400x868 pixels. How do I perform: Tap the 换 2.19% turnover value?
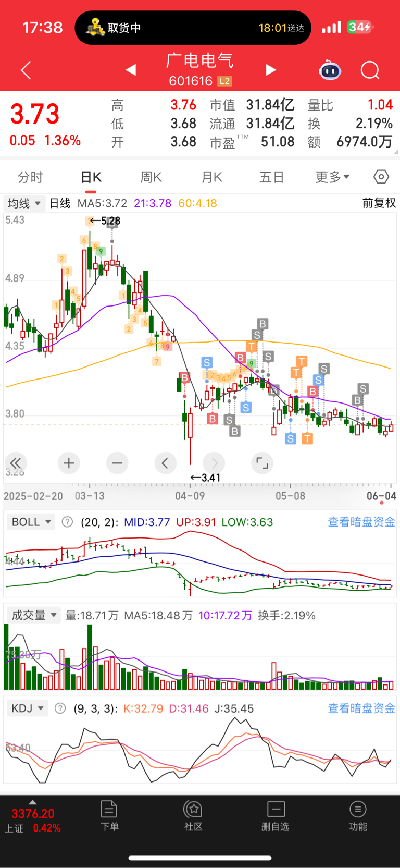374,124
